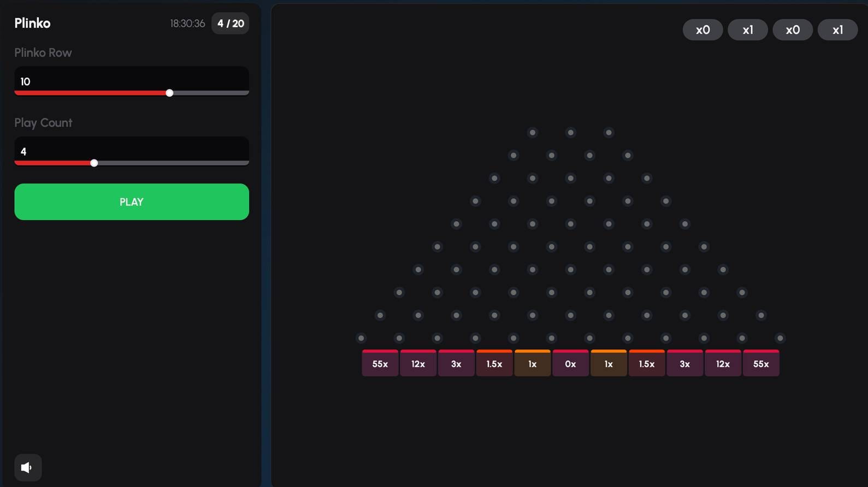
Task: Click the 1x bucket left of 0x
Action: pos(532,364)
